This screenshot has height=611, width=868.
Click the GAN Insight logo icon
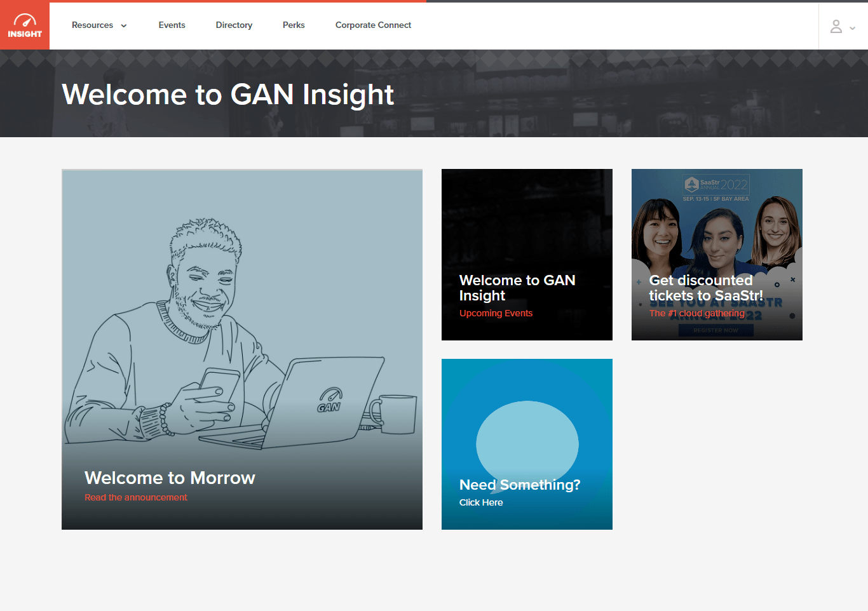click(x=25, y=25)
